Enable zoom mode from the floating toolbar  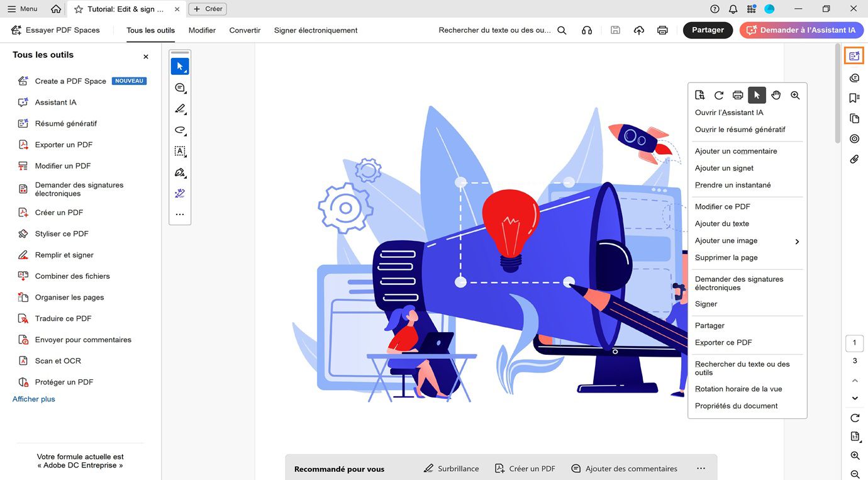pos(794,95)
